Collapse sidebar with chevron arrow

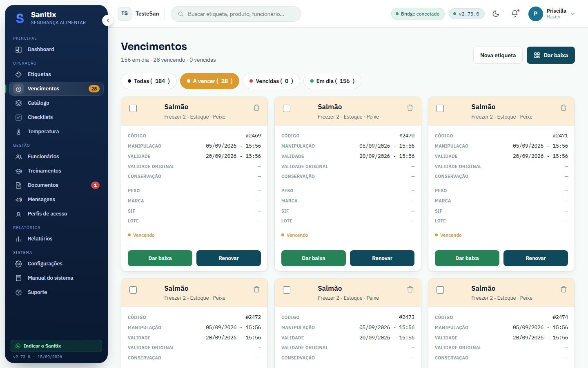[x=108, y=20]
